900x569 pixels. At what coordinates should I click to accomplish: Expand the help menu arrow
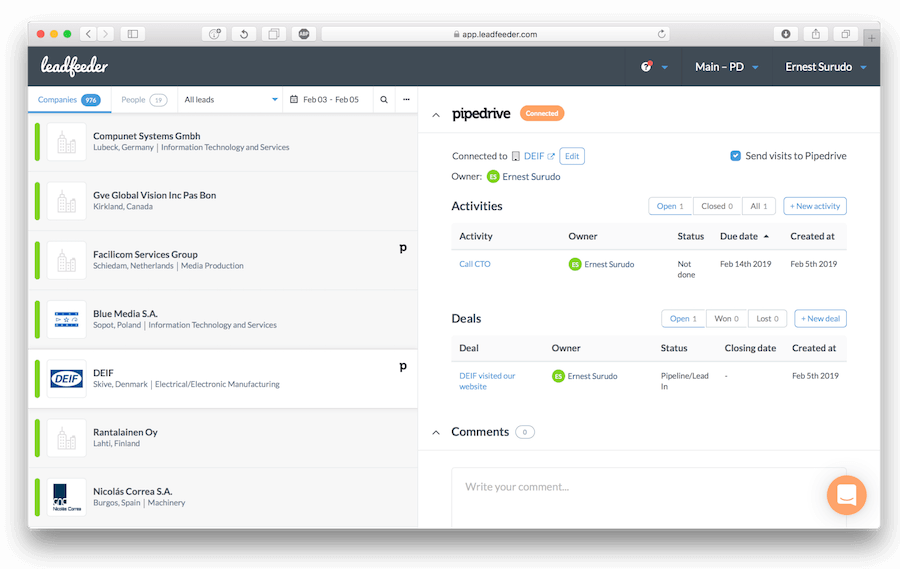[665, 67]
